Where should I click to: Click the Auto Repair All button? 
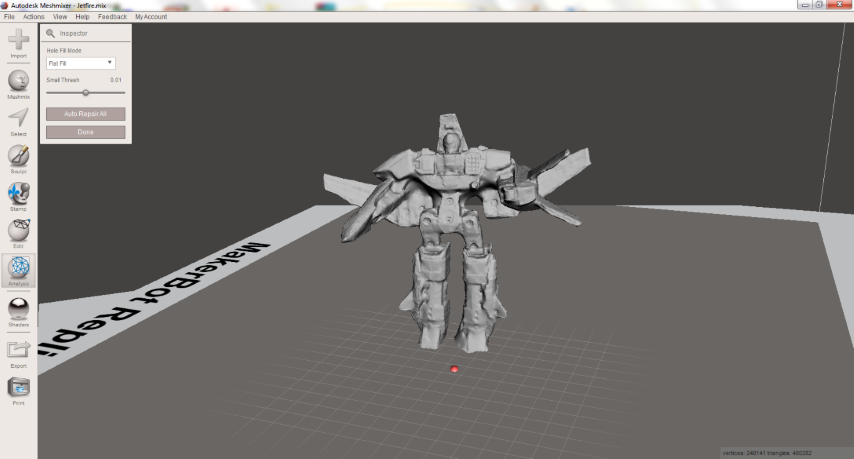click(86, 114)
